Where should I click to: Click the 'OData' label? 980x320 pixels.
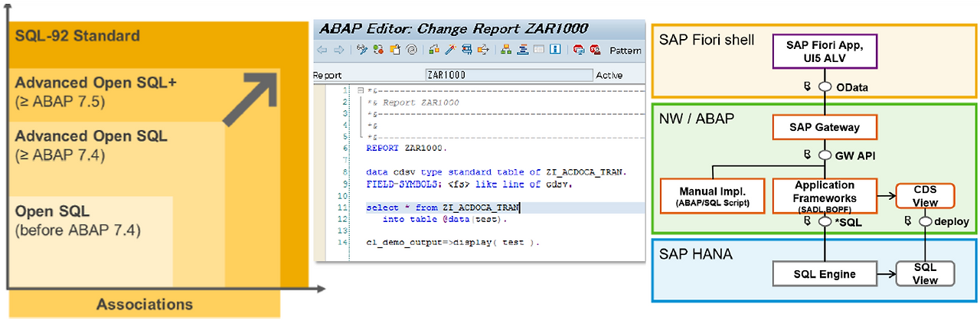[852, 87]
